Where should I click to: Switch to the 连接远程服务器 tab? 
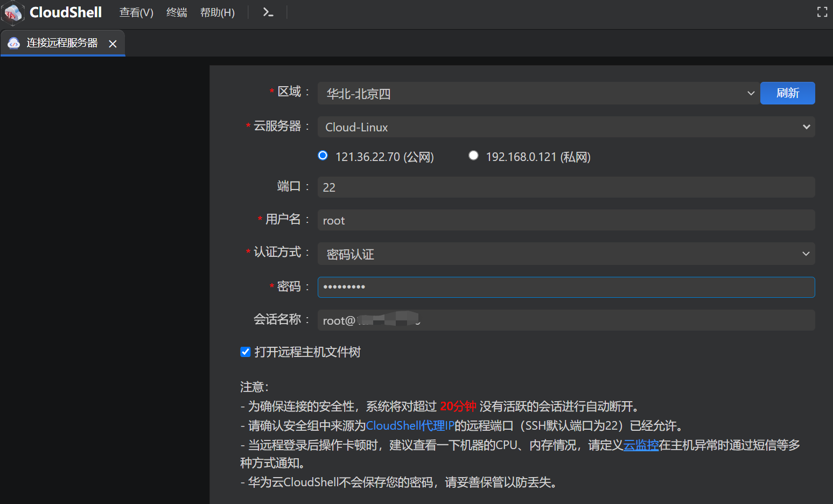click(x=62, y=43)
